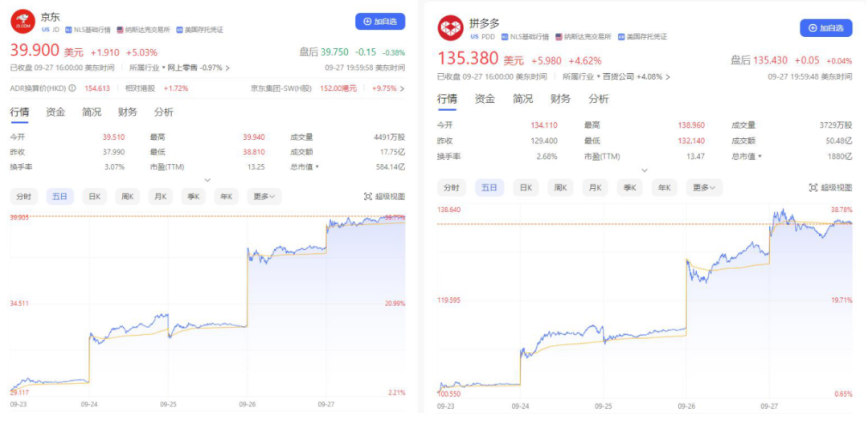868x425 pixels.
Task: Expand 更多 chart options in JD panel
Action: pos(263,197)
